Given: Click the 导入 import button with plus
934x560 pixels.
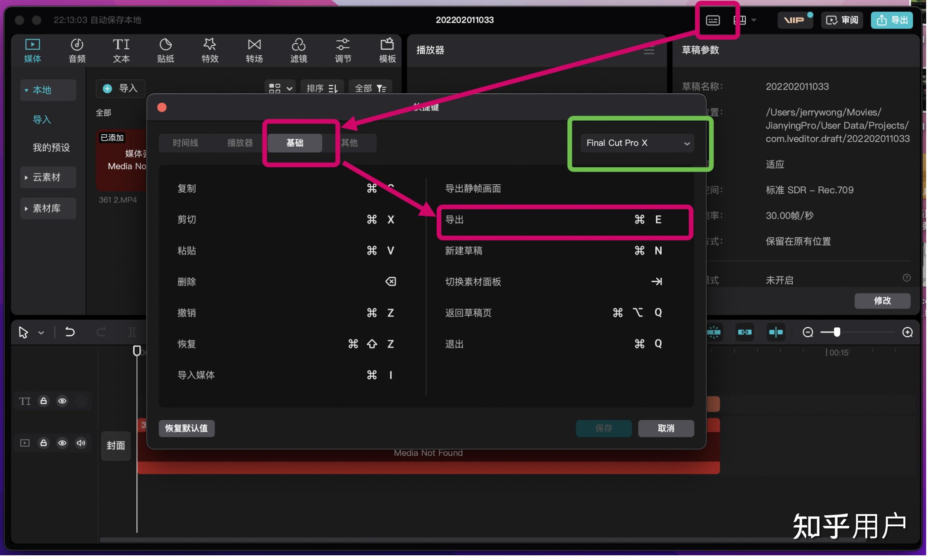Looking at the screenshot, I should tap(121, 89).
